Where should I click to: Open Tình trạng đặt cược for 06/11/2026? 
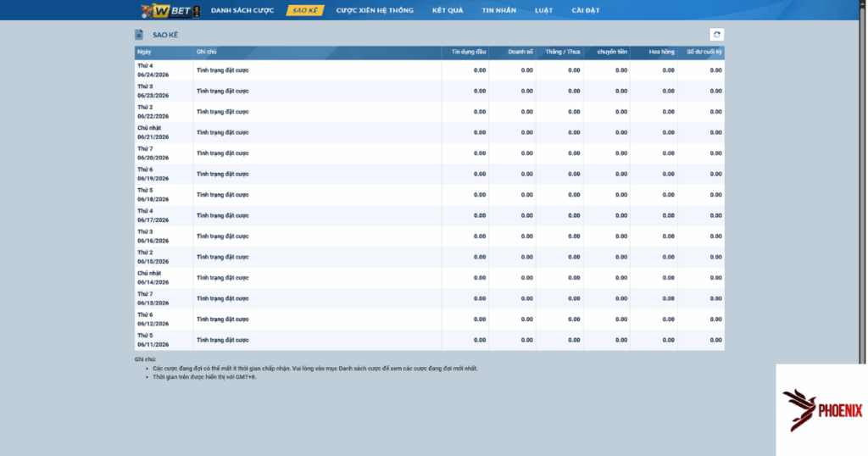[223, 341]
